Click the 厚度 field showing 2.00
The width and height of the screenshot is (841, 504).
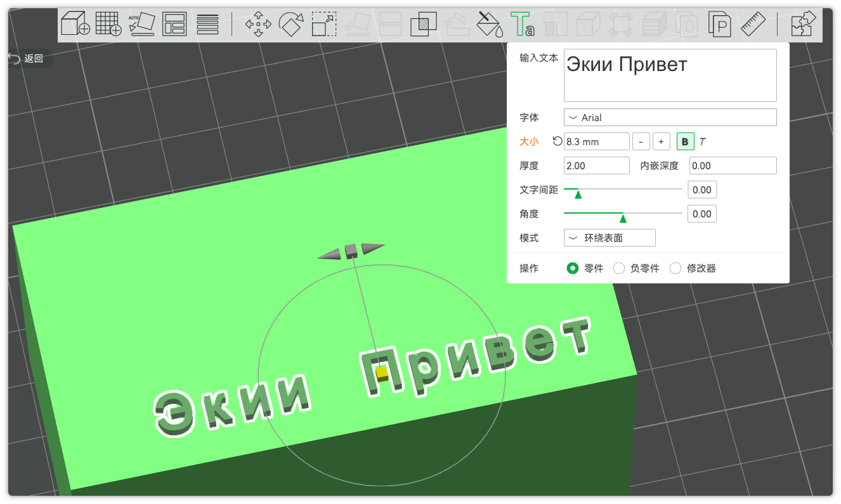point(596,165)
